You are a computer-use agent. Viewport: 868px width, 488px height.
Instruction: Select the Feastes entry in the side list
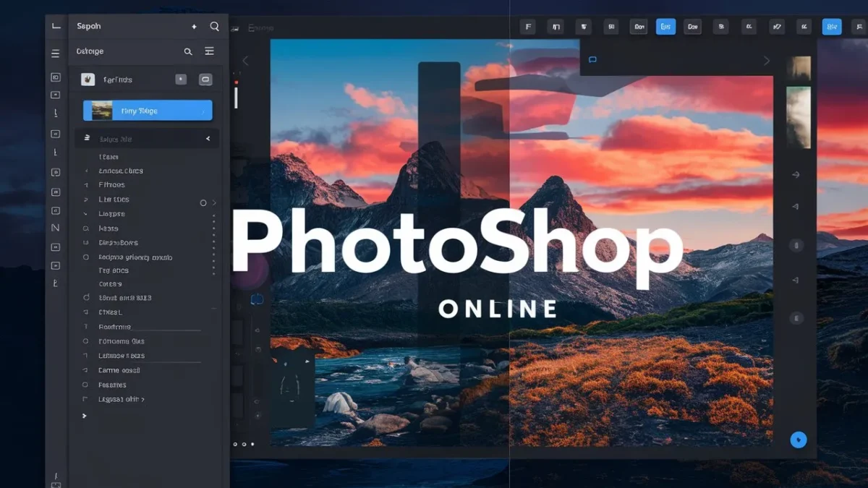click(112, 385)
